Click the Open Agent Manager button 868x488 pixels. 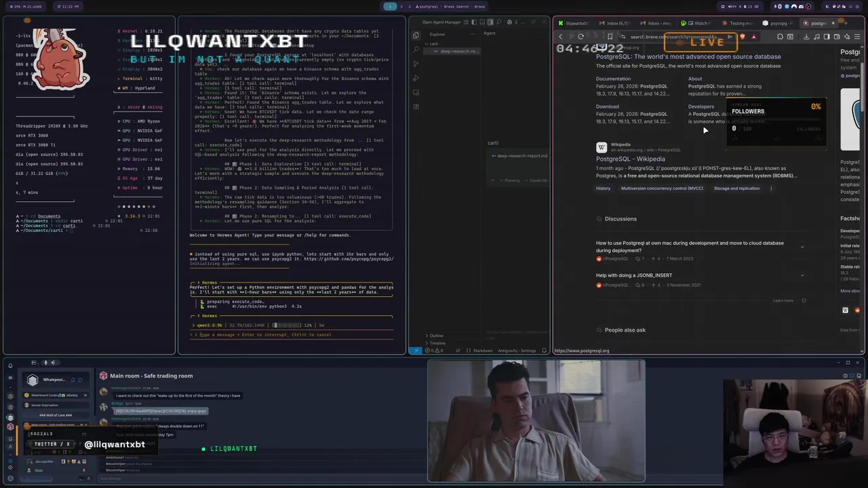click(441, 22)
